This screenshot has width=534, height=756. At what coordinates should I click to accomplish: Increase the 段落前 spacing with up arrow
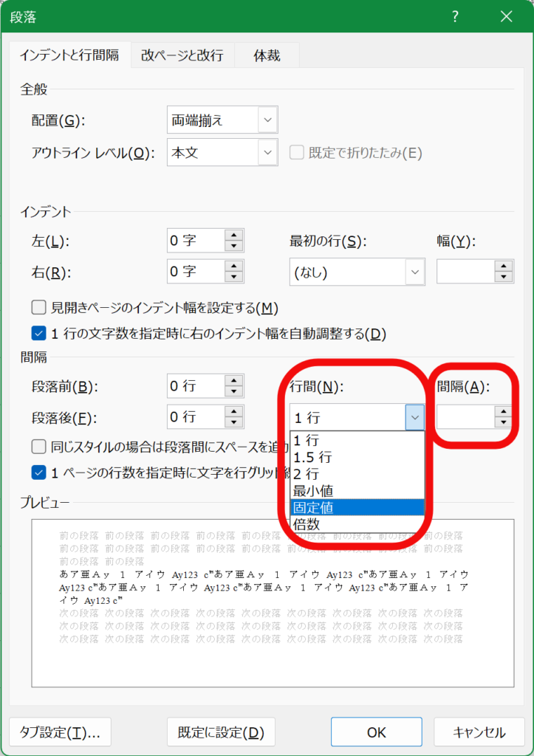tap(234, 379)
